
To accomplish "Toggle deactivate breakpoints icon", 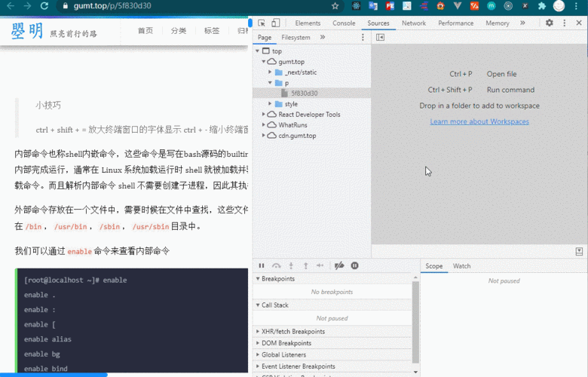I will click(339, 265).
